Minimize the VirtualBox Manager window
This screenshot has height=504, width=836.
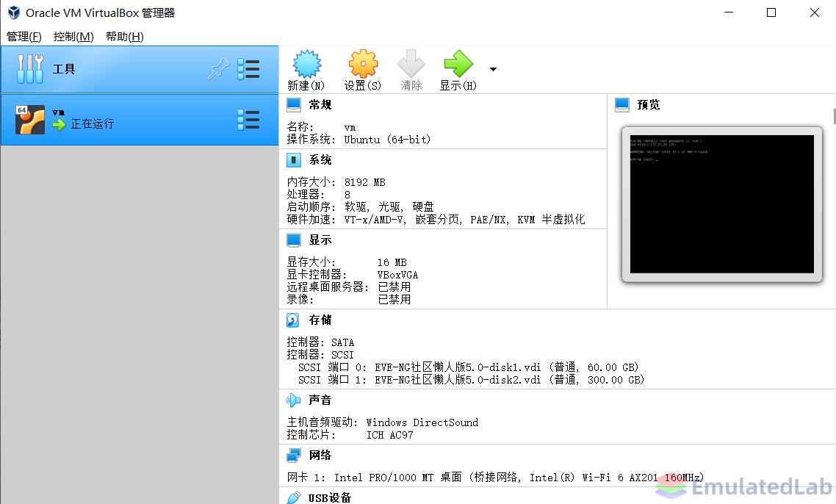click(729, 12)
